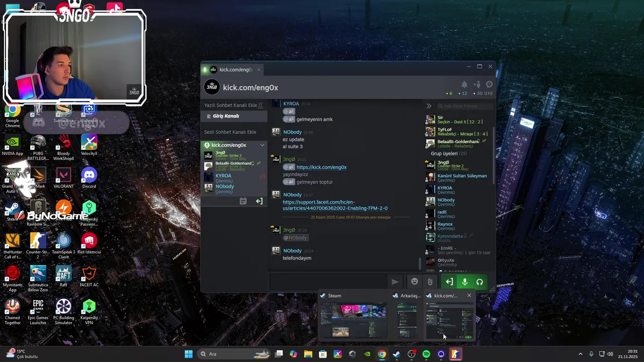Viewport: 644px width, 362px height.
Task: Open FACEIT AC desktop shortcut
Action: click(x=89, y=277)
